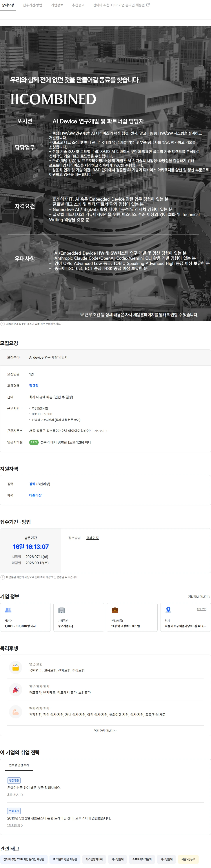Click the 서울 마포구 어울마당로5길 41 address
The width and height of the screenshot is (211, 868).
click(x=185, y=626)
